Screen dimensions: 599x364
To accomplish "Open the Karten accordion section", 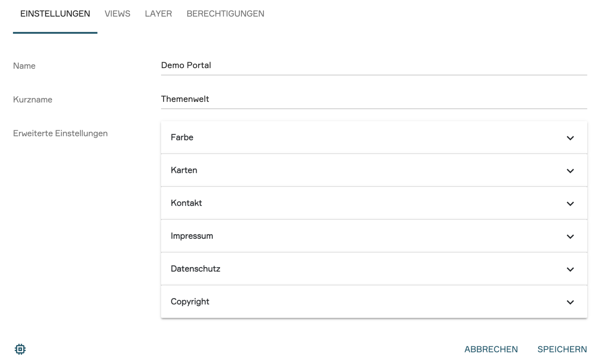I will pos(333,170).
